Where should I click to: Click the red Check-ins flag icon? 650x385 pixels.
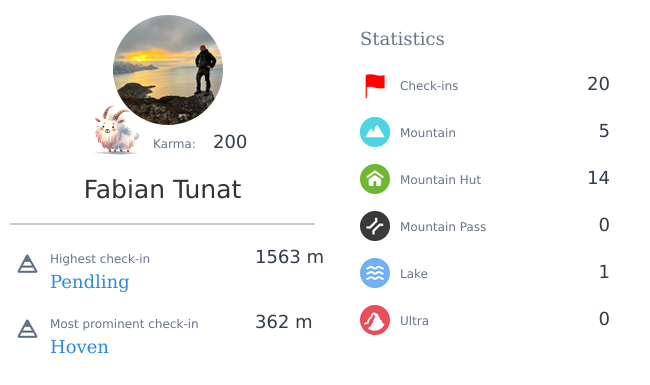[375, 85]
